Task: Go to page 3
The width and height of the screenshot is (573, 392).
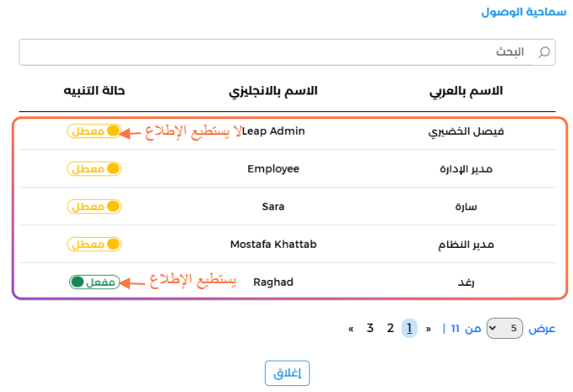Action: click(x=370, y=328)
